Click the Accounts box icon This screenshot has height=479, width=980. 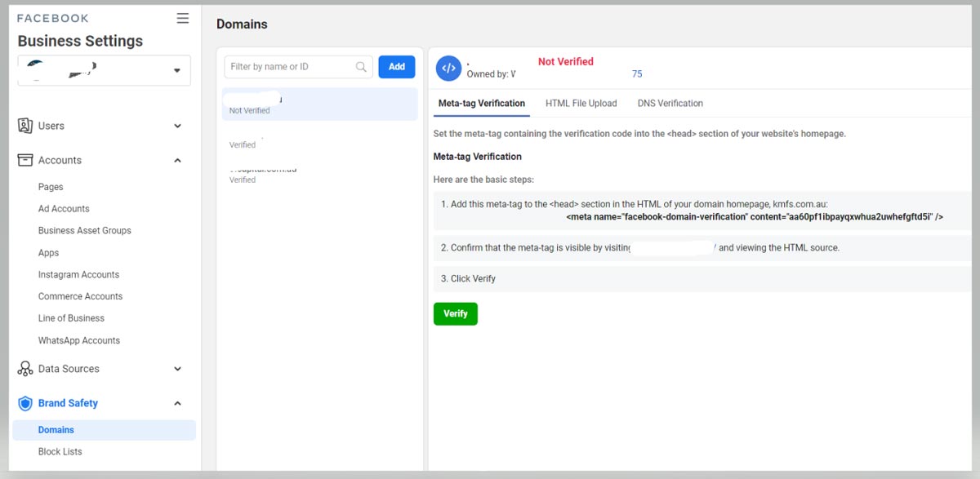tap(24, 160)
